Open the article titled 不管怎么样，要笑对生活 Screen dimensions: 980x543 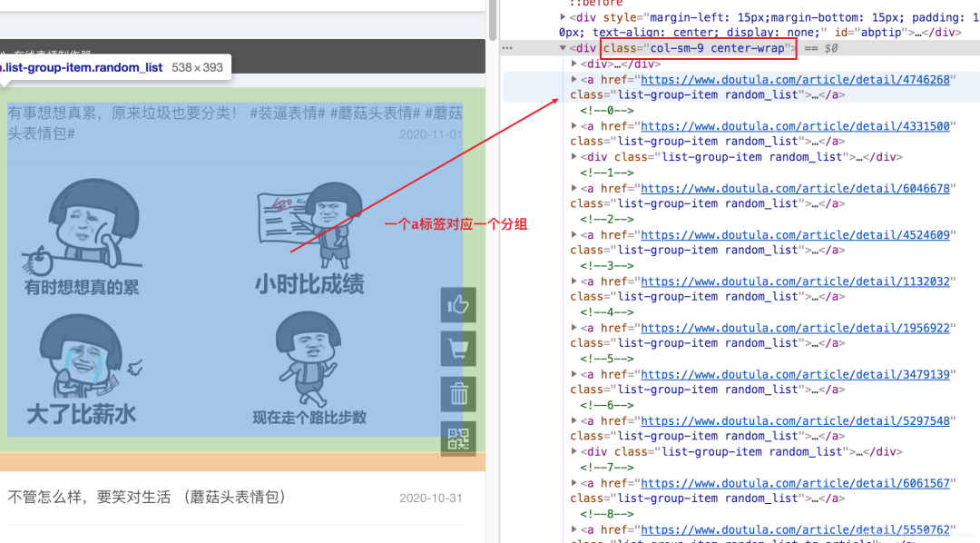148,498
